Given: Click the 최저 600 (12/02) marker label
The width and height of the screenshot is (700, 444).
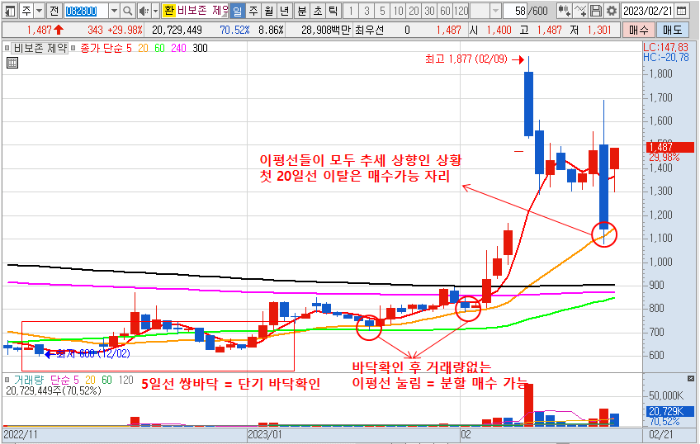Looking at the screenshot, I should pyautogui.click(x=93, y=354).
